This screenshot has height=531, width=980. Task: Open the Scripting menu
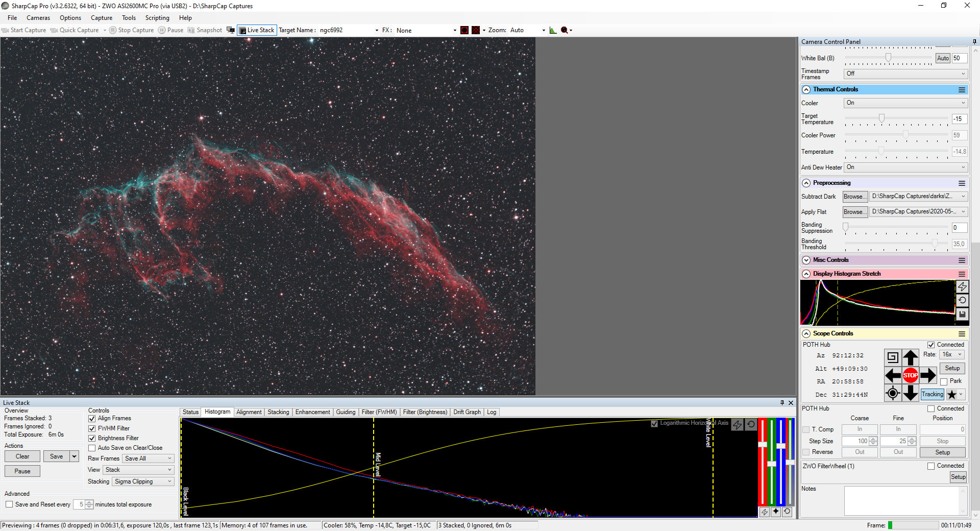[x=157, y=18]
